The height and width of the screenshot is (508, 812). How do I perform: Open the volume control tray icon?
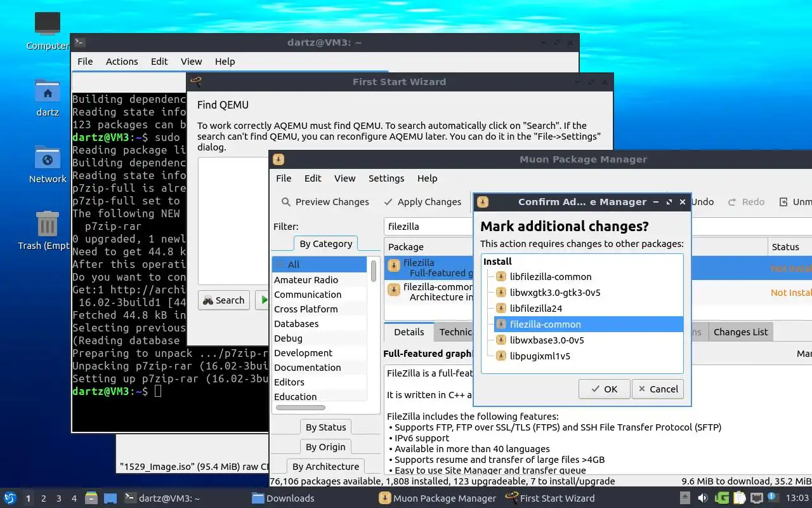[703, 498]
